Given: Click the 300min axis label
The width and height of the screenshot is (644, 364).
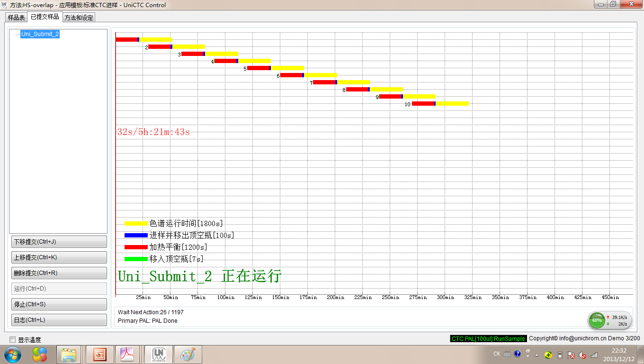Looking at the screenshot, I should 445,298.
